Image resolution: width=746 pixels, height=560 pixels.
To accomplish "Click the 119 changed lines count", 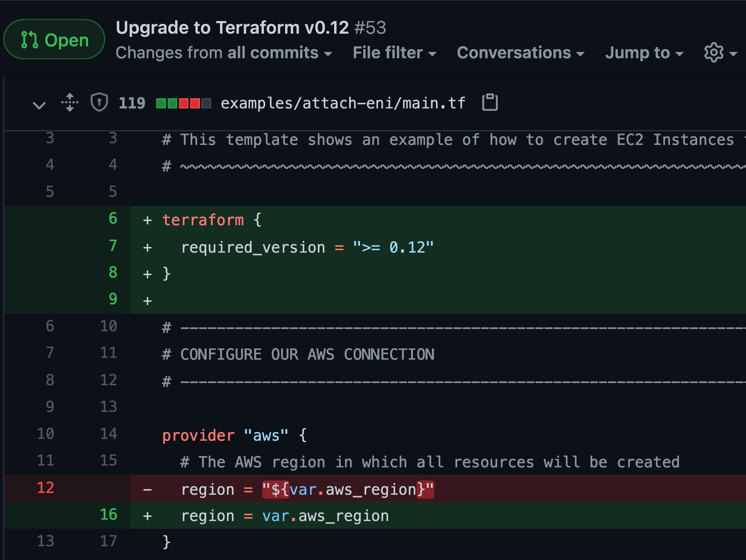I will (x=132, y=103).
